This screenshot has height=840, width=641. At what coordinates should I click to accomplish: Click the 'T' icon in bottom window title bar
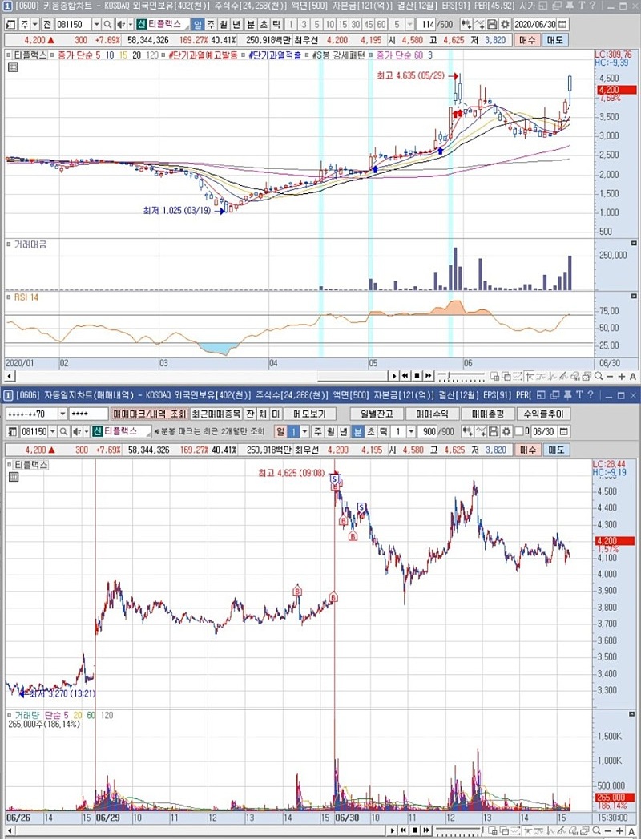580,395
